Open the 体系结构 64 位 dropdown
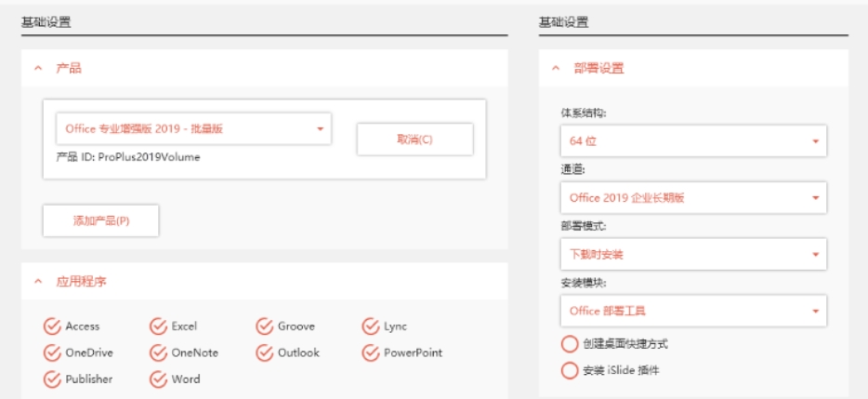Screen dimensions: 868x399 tap(692, 141)
